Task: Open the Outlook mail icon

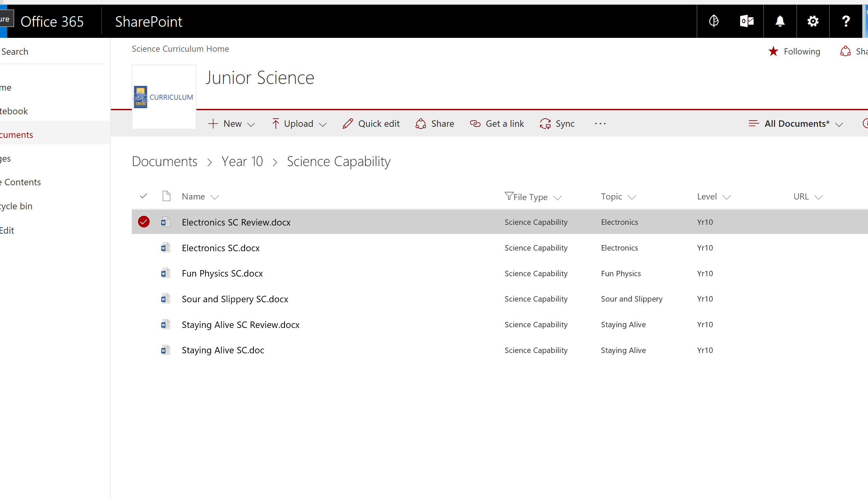Action: point(747,21)
